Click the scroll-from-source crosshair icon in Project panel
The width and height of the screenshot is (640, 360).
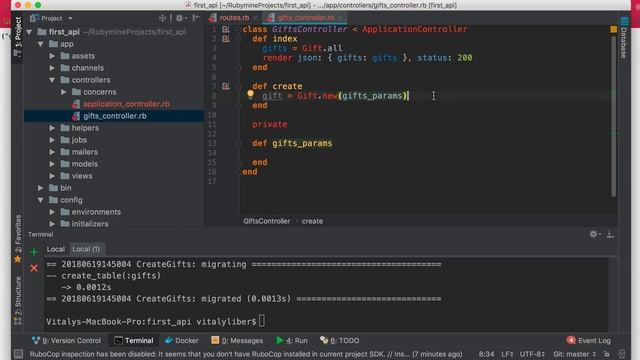pyautogui.click(x=162, y=18)
